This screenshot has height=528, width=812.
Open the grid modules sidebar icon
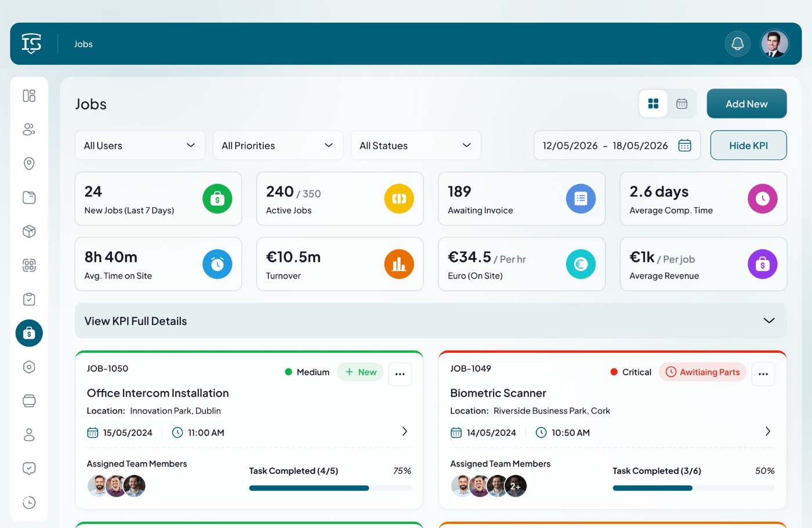point(29,265)
